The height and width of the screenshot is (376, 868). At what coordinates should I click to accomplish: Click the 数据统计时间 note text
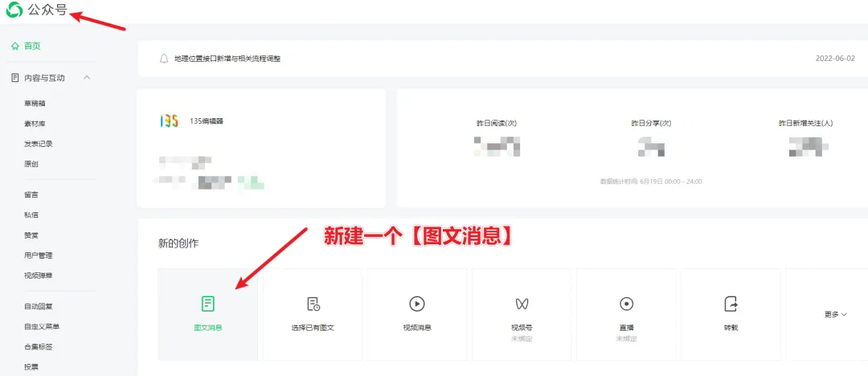[x=651, y=182]
